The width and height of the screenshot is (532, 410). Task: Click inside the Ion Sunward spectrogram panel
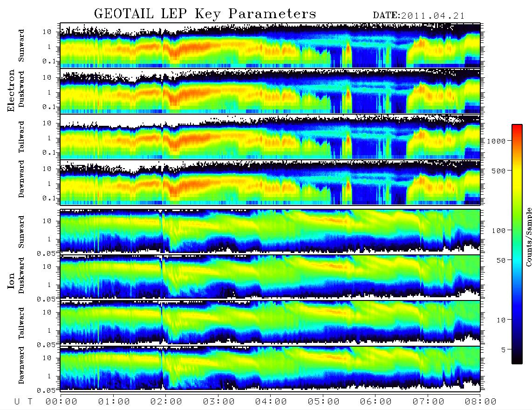coord(270,232)
